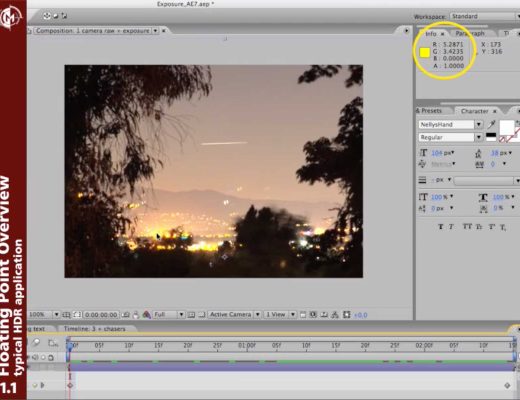The image size is (520, 400).
Task: Open the Composition name dropdown arrow
Action: coord(155,31)
